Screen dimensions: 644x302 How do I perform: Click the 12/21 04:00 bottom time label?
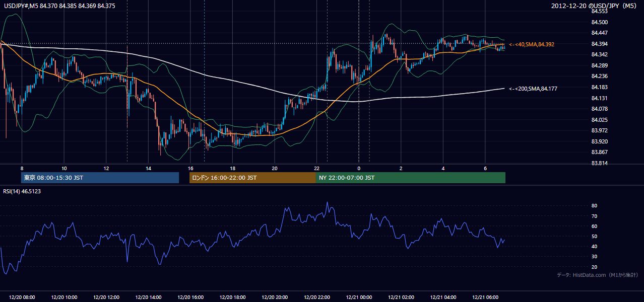[443, 297]
